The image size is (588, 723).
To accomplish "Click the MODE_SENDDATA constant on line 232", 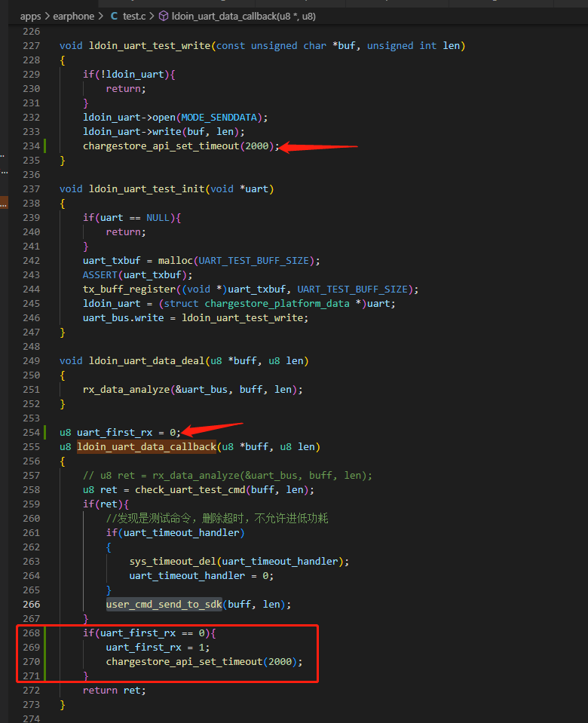I will [x=219, y=117].
